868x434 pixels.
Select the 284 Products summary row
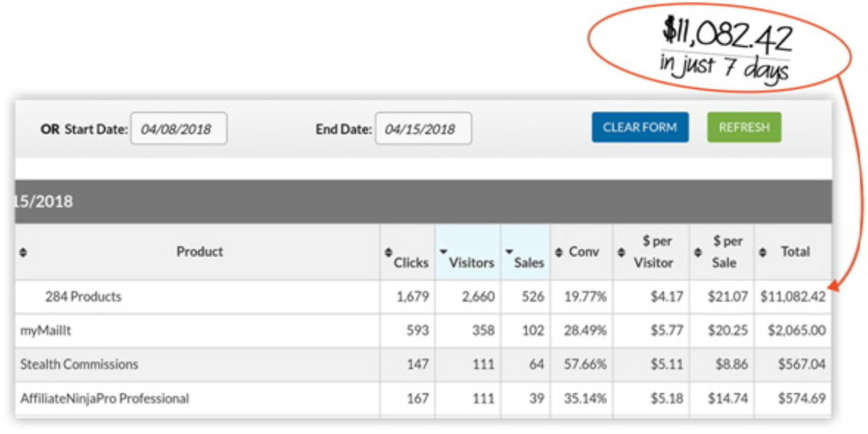click(x=83, y=297)
